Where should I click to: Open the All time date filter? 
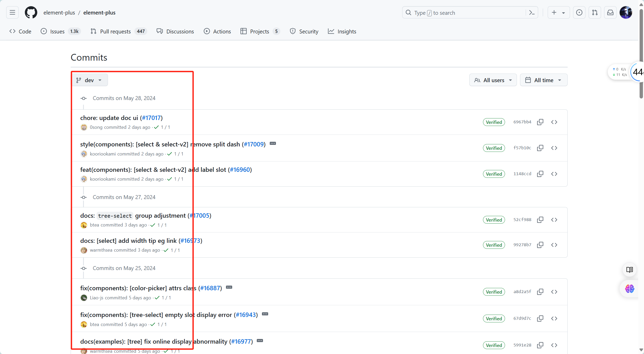[543, 80]
